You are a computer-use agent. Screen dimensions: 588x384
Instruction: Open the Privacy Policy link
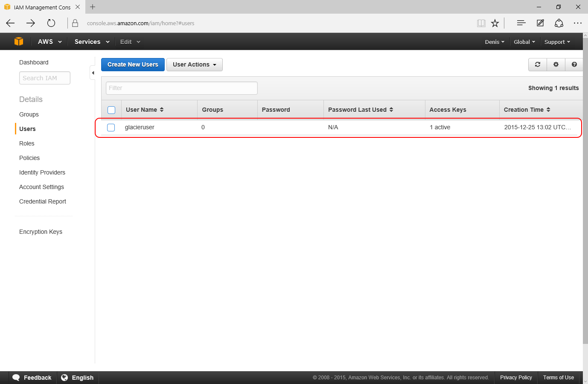pyautogui.click(x=516, y=378)
